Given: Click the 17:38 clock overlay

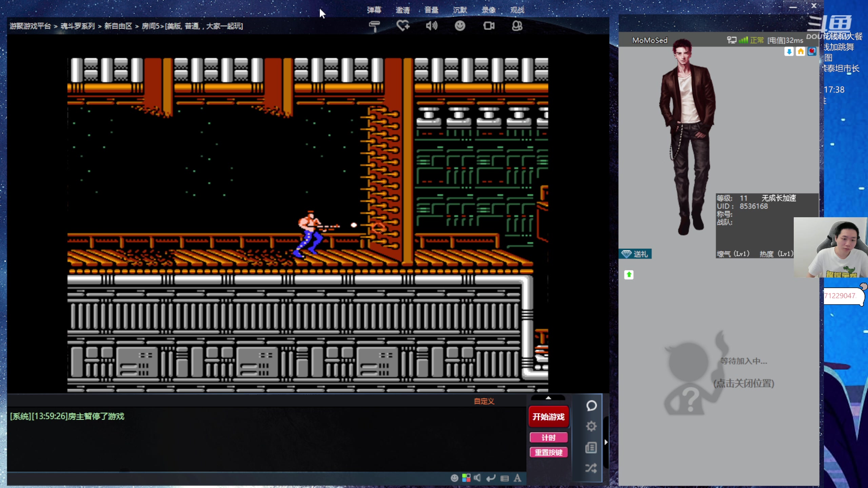Looking at the screenshot, I should (x=834, y=89).
